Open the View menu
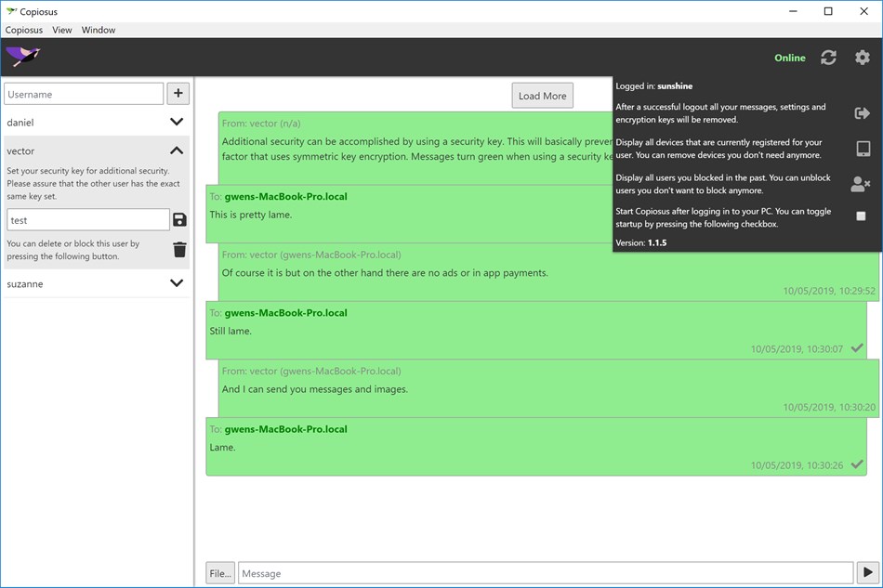The image size is (883, 588). pyautogui.click(x=61, y=30)
